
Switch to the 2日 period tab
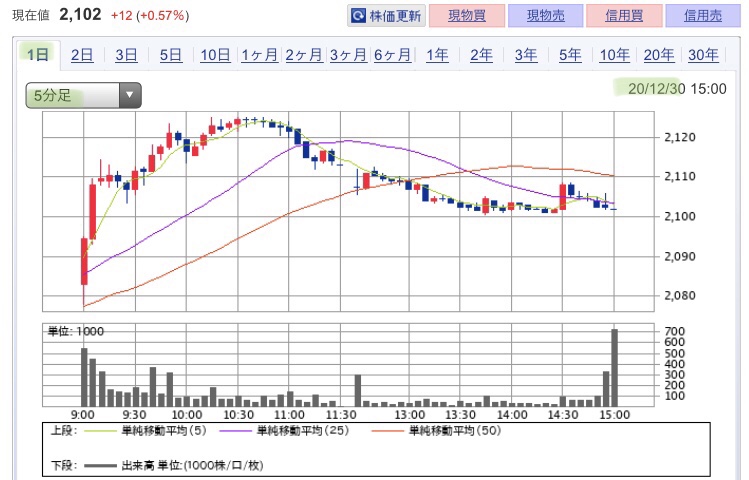tap(82, 55)
